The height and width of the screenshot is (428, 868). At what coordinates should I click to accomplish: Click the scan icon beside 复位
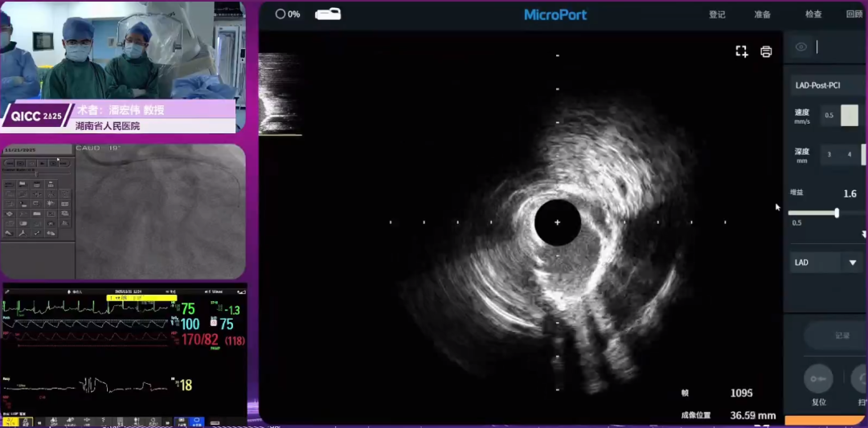[x=860, y=378]
